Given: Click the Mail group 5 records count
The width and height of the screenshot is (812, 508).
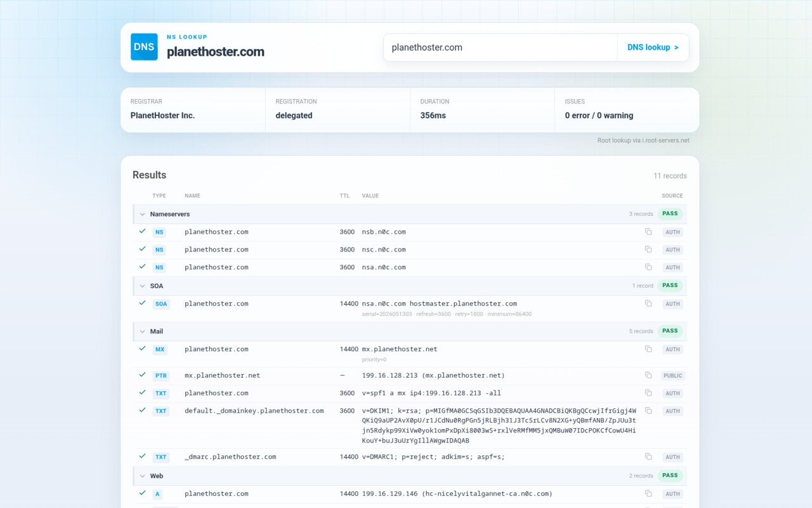Looking at the screenshot, I should pos(641,331).
